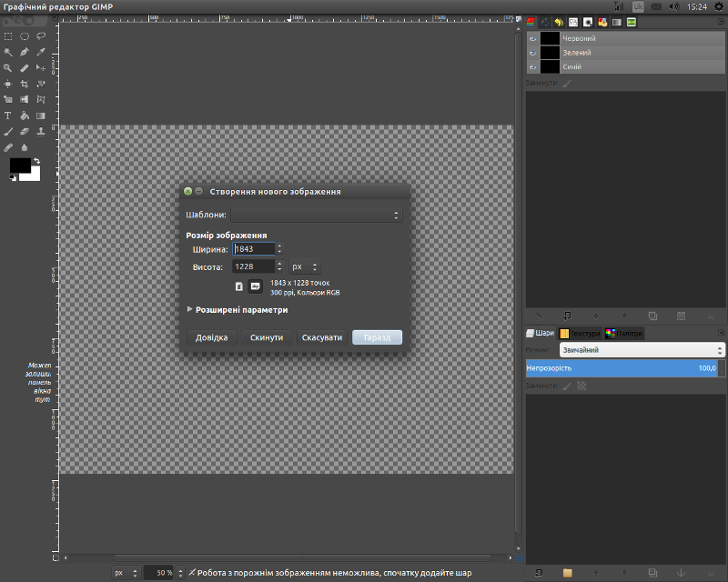The image size is (728, 582).
Task: Click the Довідка button
Action: pos(212,337)
